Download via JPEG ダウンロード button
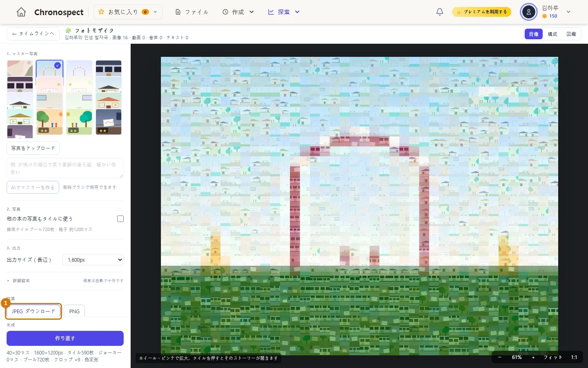This screenshot has width=588, height=368. point(33,311)
